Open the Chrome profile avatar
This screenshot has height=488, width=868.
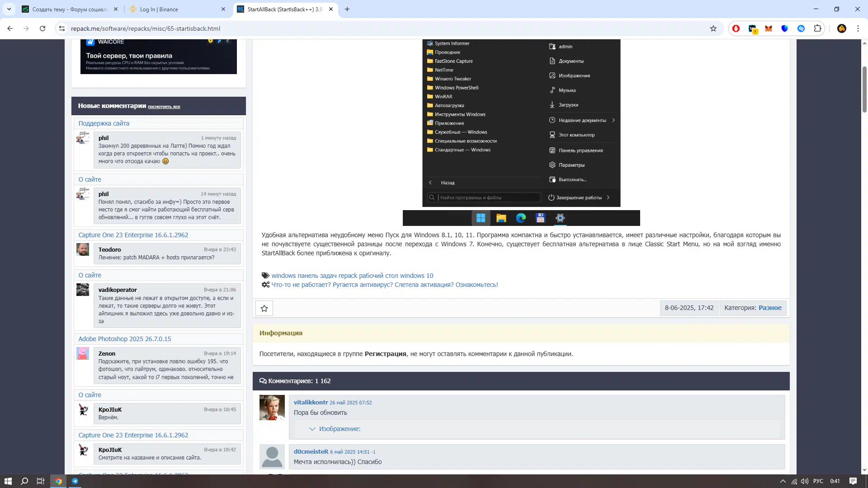[x=842, y=28]
